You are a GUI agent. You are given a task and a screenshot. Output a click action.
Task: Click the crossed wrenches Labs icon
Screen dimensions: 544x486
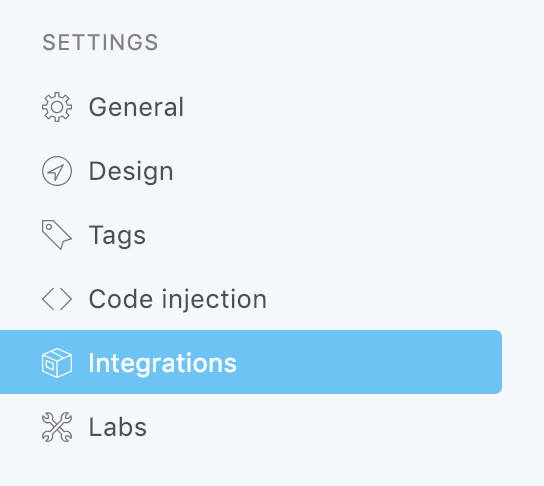[57, 427]
